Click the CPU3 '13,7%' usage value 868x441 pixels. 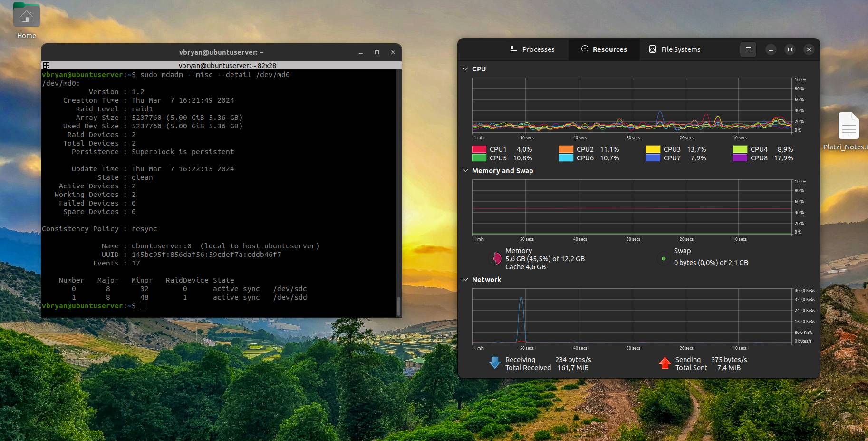pyautogui.click(x=696, y=149)
